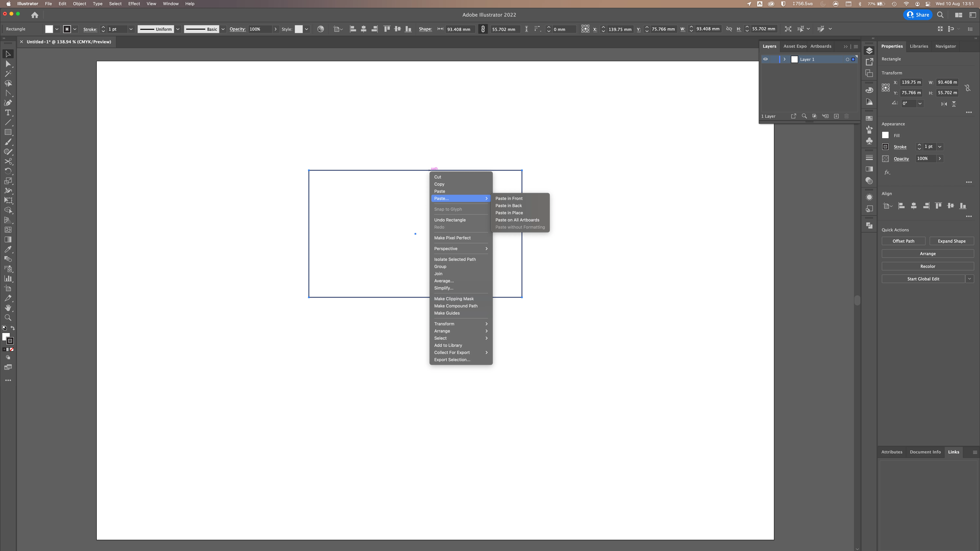Click the Home icon in toolbar
The image size is (980, 551).
[35, 15]
